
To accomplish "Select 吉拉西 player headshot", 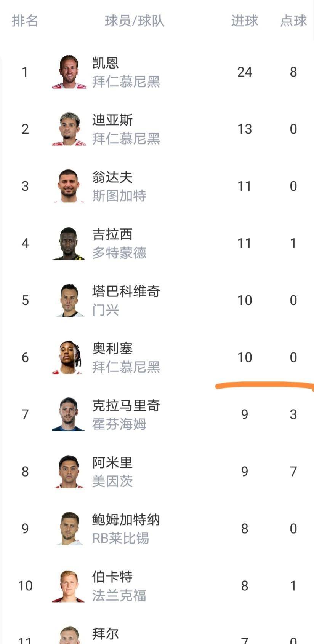I will pyautogui.click(x=69, y=243).
